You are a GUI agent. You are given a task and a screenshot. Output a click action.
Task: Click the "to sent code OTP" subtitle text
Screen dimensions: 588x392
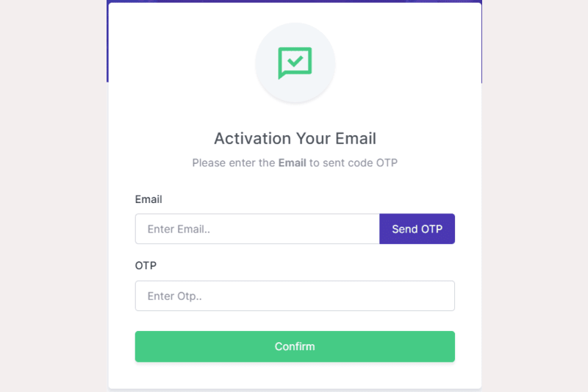(x=354, y=163)
